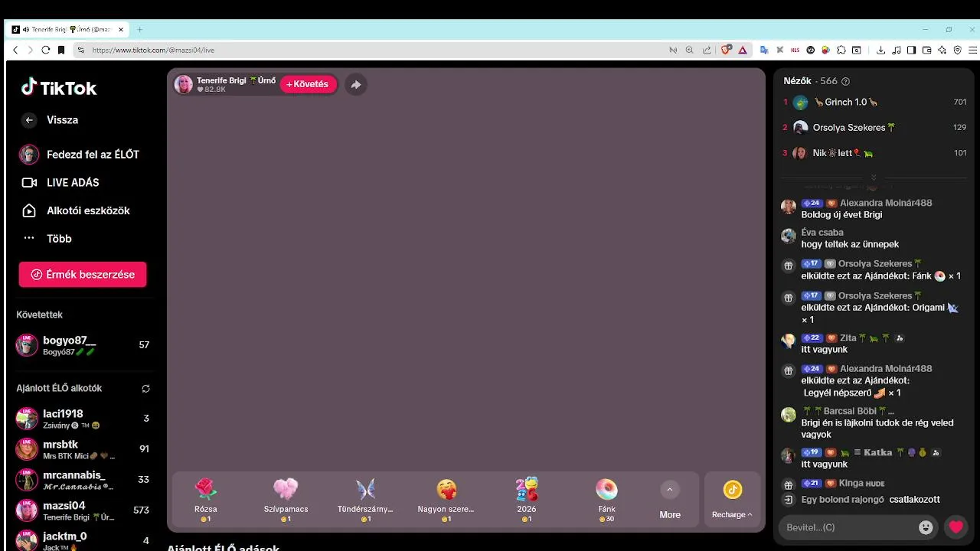Open mazsi04 in recommended list
The height and width of the screenshot is (551, 980).
click(83, 510)
